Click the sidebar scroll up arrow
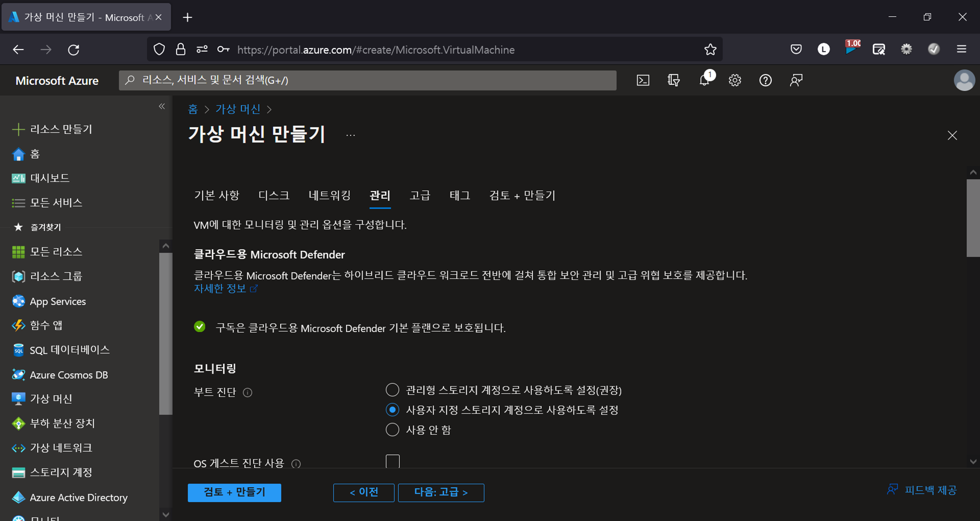This screenshot has height=521, width=980. pos(166,246)
